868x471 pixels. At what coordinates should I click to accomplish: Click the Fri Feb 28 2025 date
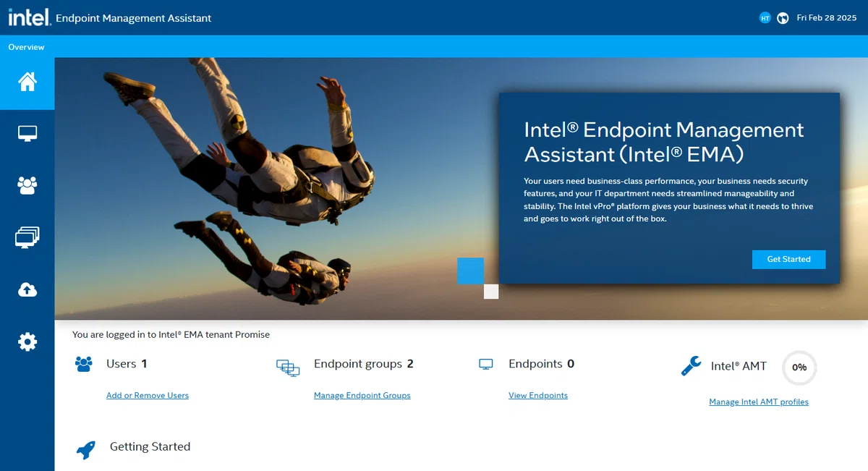point(827,18)
